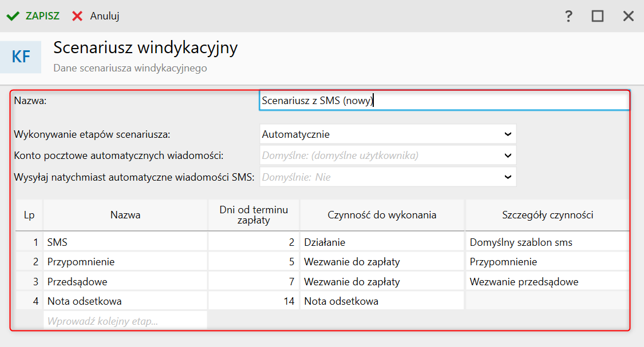Screen dimensions: 644x347
Task: Click the Wprowadź kolejny etap field
Action: tap(125, 321)
